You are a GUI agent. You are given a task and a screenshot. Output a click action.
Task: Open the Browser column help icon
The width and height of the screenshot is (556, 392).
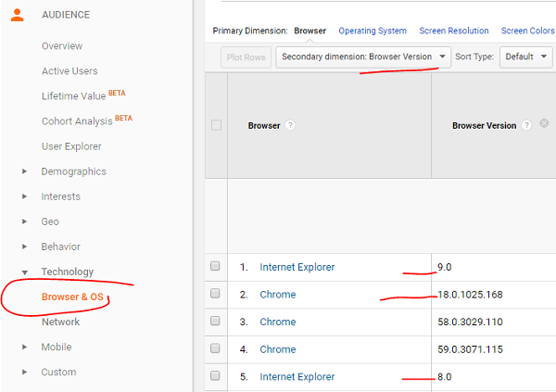click(x=290, y=125)
